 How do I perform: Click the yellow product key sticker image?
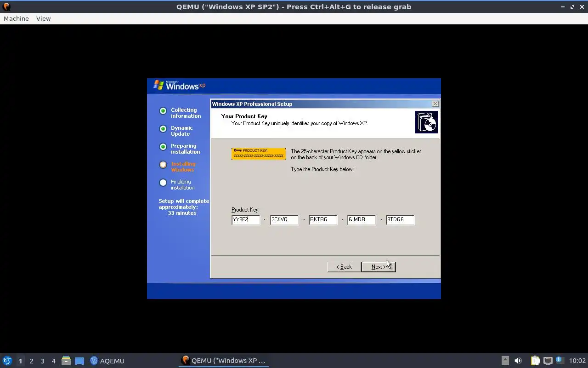(x=259, y=154)
